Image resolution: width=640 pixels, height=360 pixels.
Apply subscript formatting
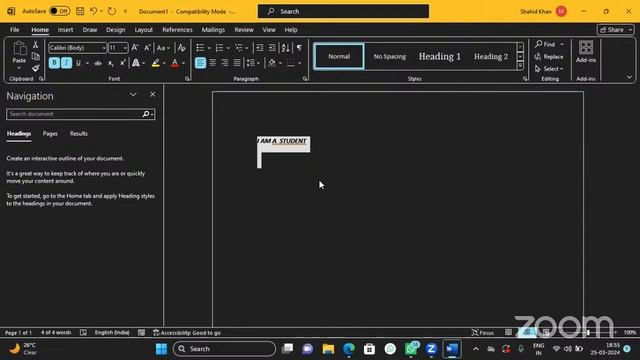111,63
